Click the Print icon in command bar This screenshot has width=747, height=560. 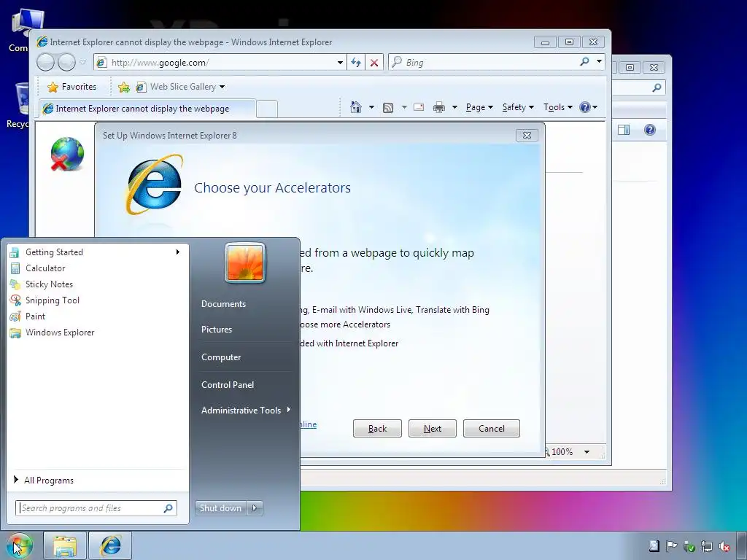[438, 108]
